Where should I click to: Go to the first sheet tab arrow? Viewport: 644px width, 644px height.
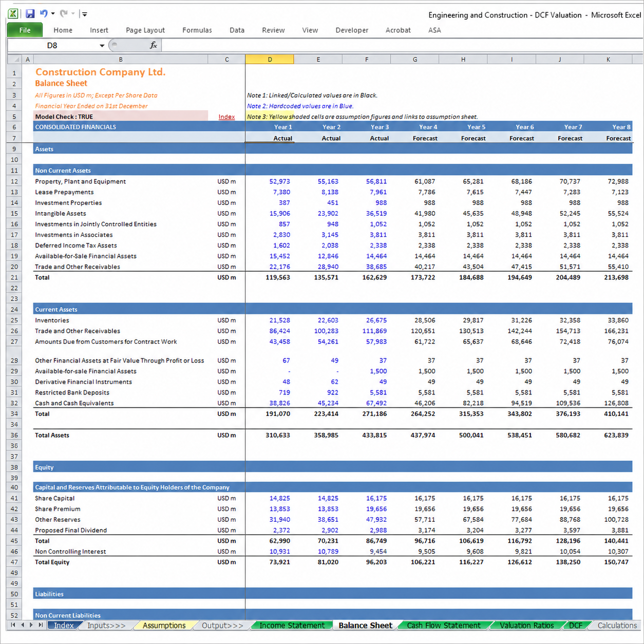(13, 625)
